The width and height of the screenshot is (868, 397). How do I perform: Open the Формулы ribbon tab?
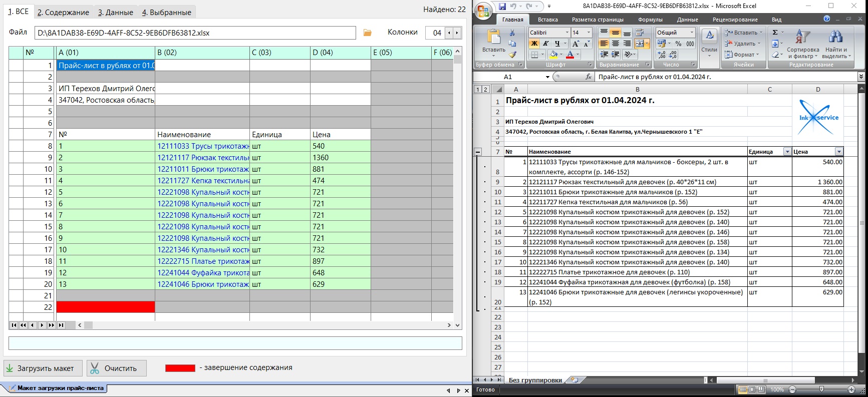[x=650, y=20]
